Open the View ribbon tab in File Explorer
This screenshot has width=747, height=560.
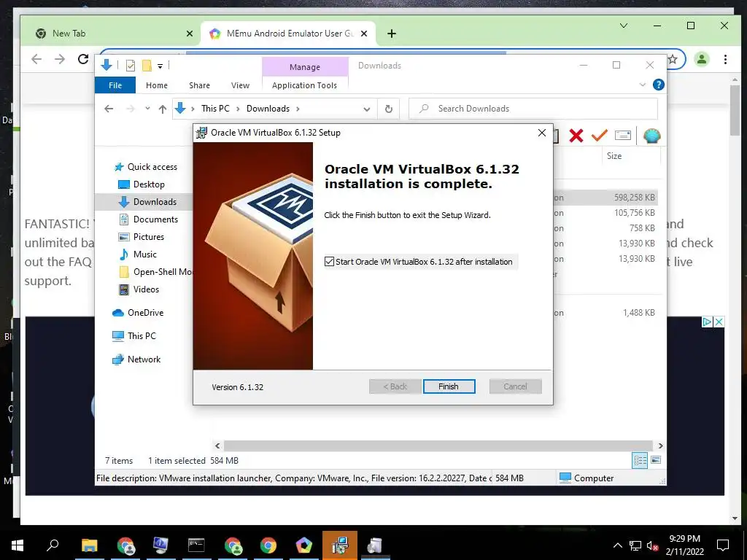point(240,85)
